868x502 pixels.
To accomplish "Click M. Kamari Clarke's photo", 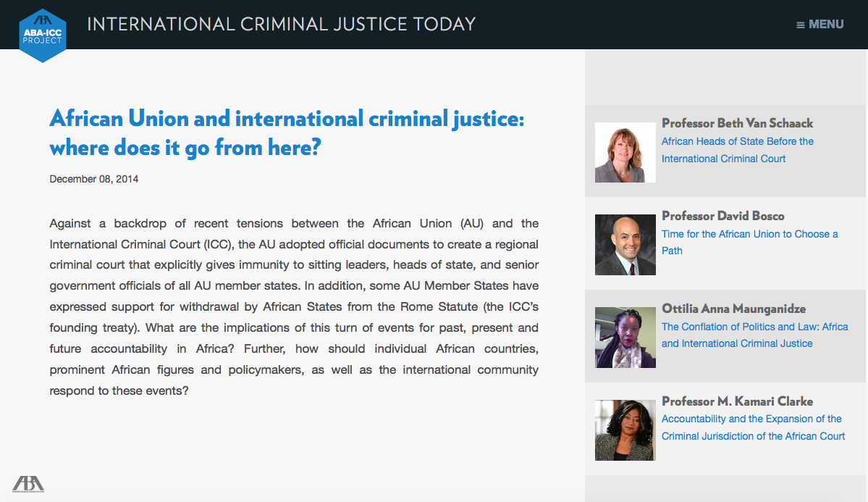I will coord(625,430).
